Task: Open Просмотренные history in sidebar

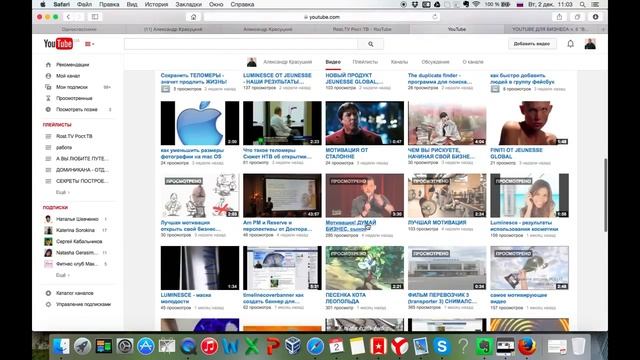Action: [x=74, y=98]
